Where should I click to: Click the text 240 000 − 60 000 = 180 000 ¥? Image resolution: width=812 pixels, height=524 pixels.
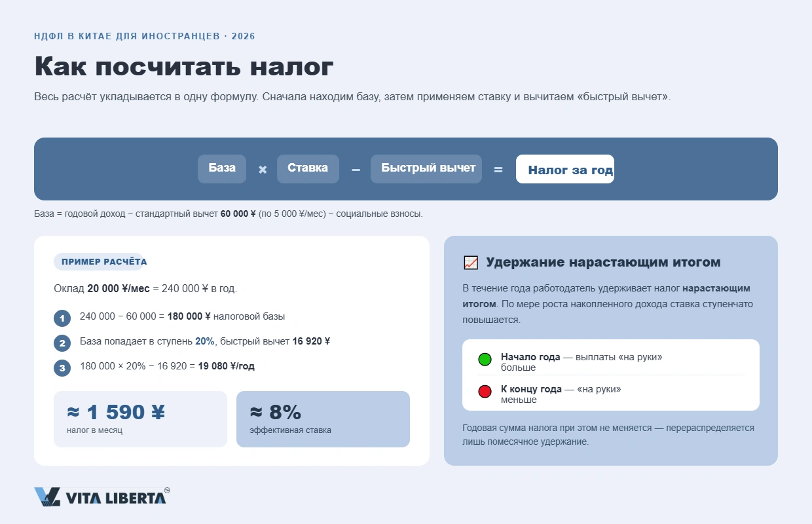pyautogui.click(x=182, y=317)
